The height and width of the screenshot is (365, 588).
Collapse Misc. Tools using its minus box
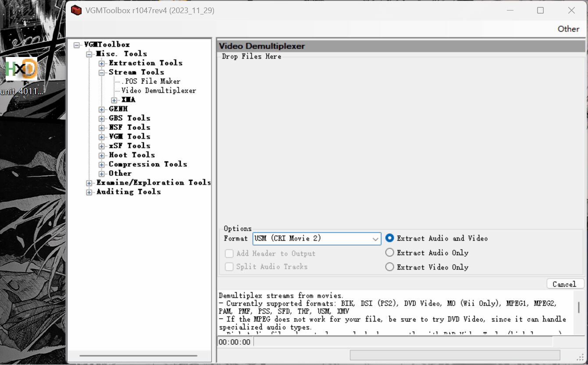click(89, 54)
